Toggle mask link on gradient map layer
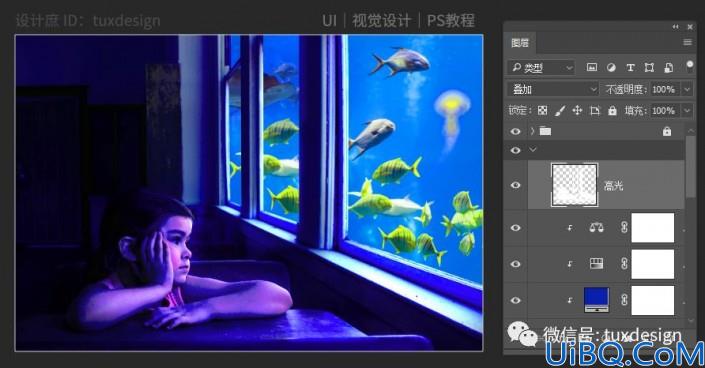 point(624,264)
